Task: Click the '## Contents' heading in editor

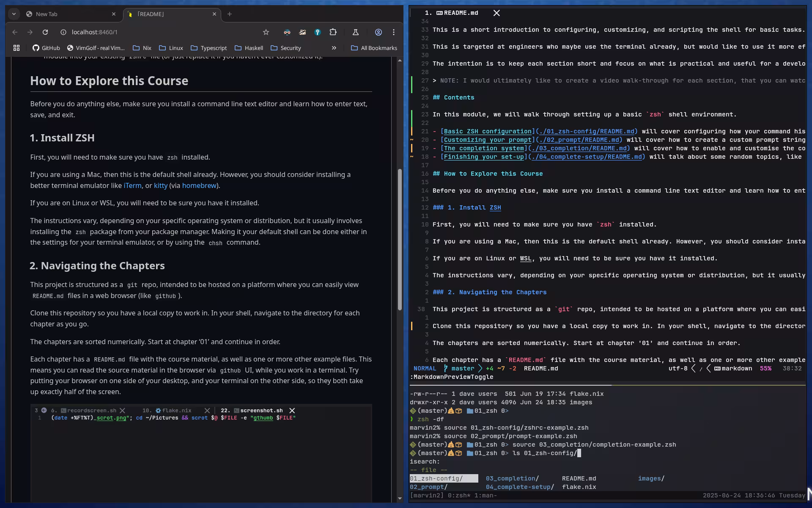Action: [453, 97]
